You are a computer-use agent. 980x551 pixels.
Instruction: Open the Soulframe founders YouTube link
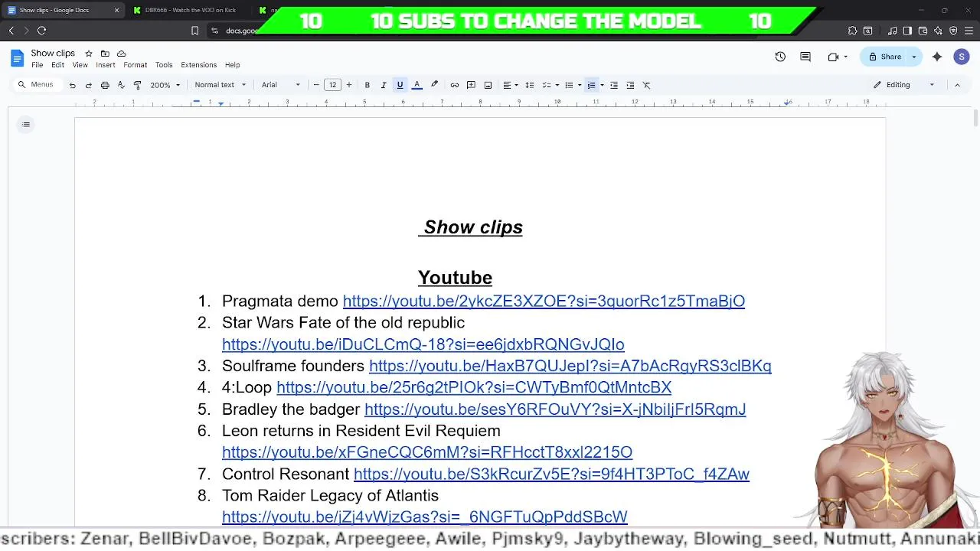pos(570,366)
